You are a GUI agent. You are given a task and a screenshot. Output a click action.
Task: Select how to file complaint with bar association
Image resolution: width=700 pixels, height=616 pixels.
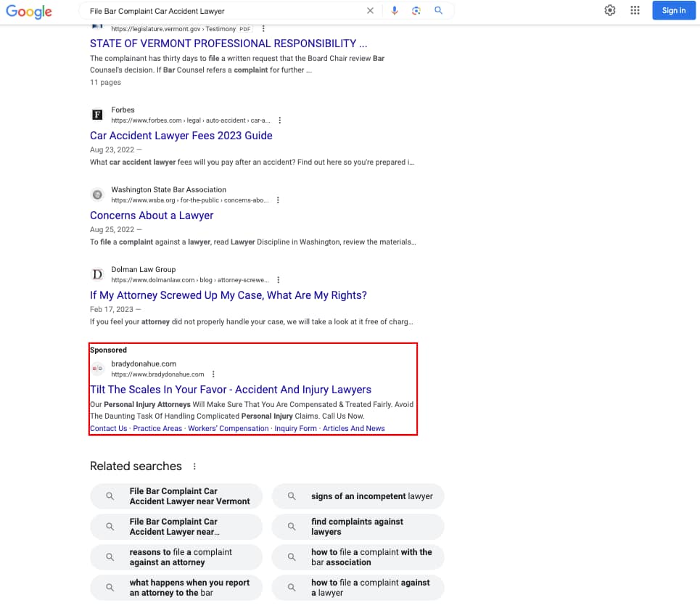pos(358,557)
